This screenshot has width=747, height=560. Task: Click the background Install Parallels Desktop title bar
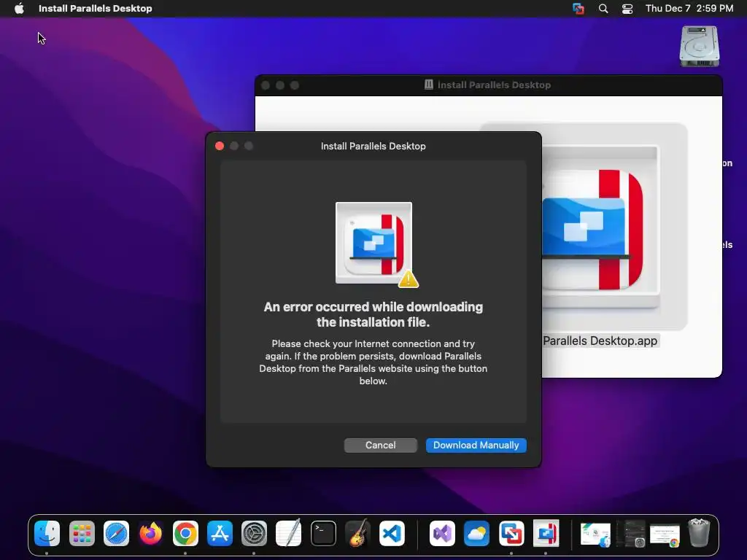pyautogui.click(x=488, y=85)
